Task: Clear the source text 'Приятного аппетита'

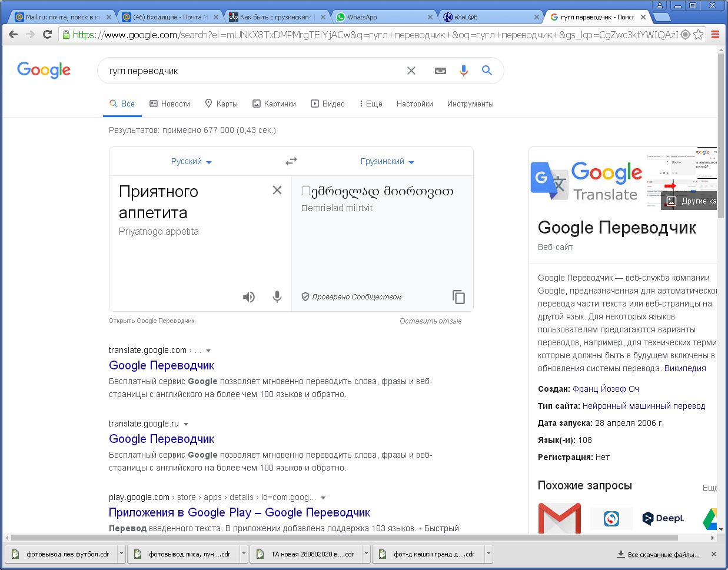Action: point(277,190)
